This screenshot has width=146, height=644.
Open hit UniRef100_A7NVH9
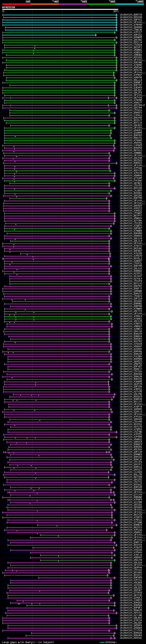pos(131,25)
